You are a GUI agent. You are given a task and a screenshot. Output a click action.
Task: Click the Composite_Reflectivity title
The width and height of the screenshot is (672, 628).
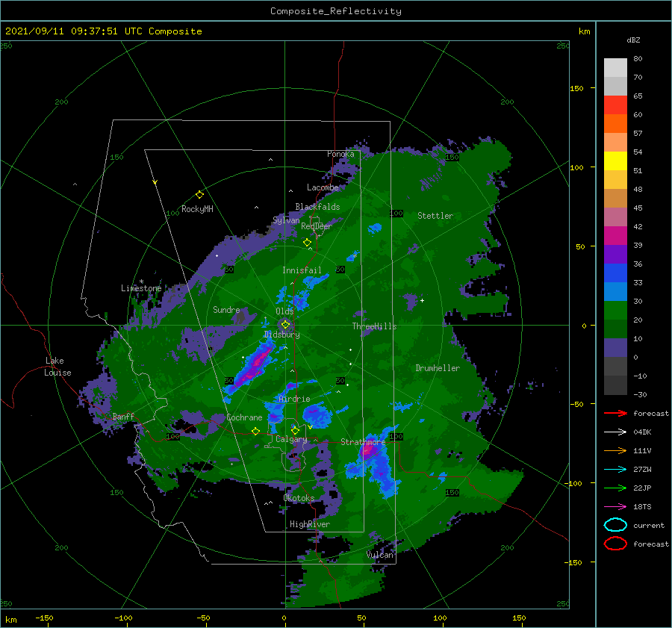coord(336,11)
